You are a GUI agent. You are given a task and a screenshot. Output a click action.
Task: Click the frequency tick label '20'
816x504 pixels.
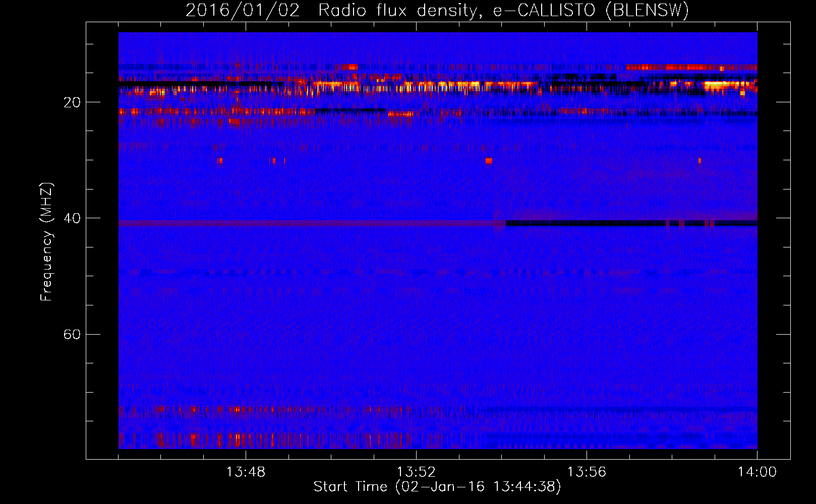coord(72,102)
